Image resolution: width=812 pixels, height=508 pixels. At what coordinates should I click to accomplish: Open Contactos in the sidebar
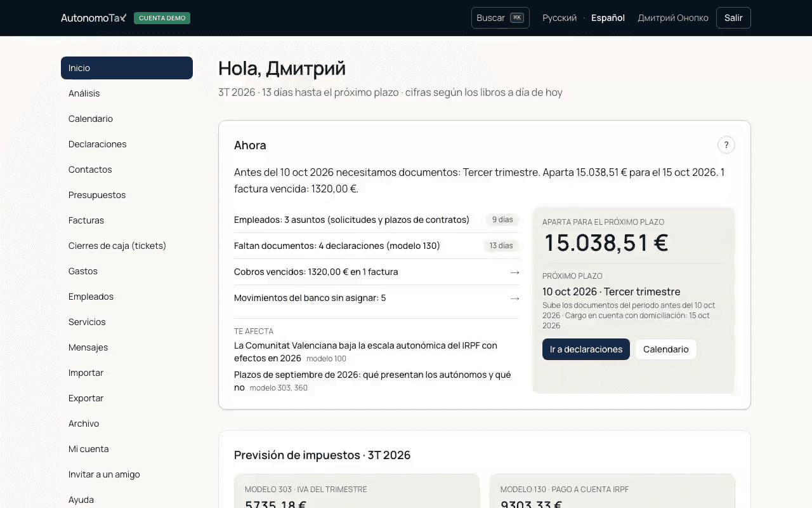coord(127,170)
